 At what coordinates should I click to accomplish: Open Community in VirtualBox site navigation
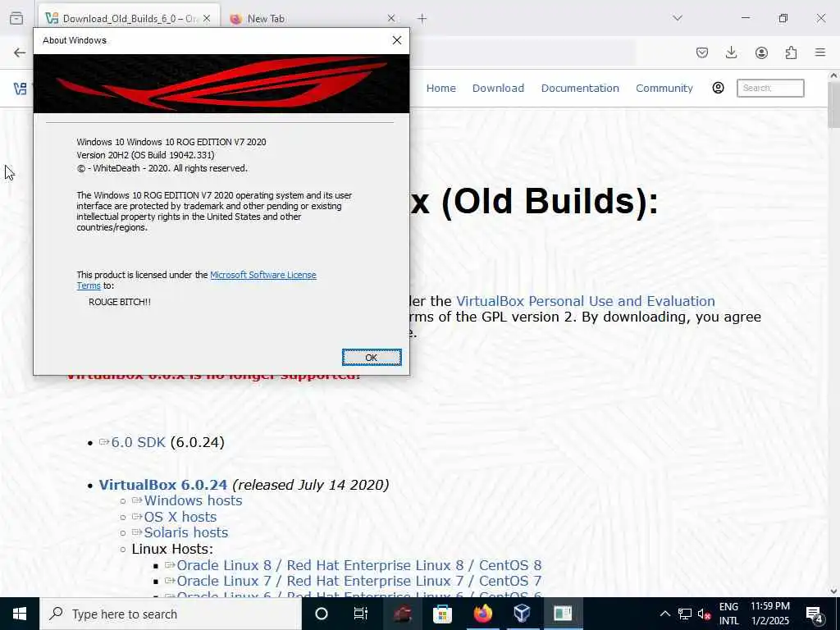664,88
